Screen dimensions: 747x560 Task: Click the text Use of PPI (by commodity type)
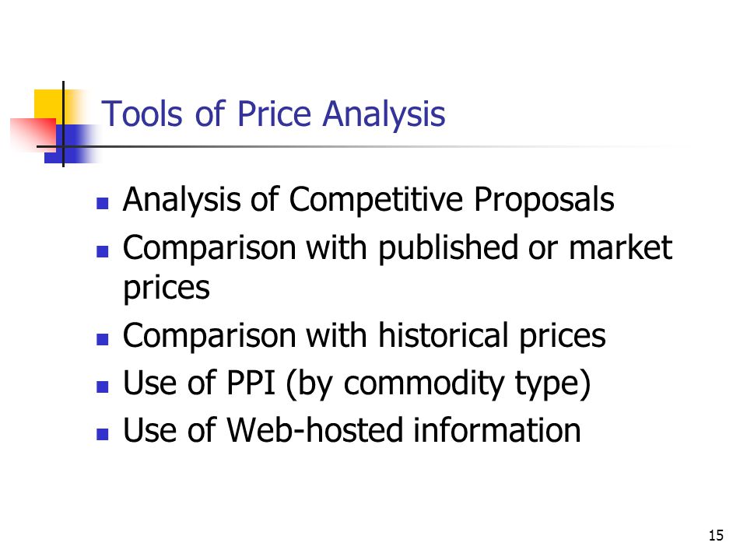coord(357,383)
